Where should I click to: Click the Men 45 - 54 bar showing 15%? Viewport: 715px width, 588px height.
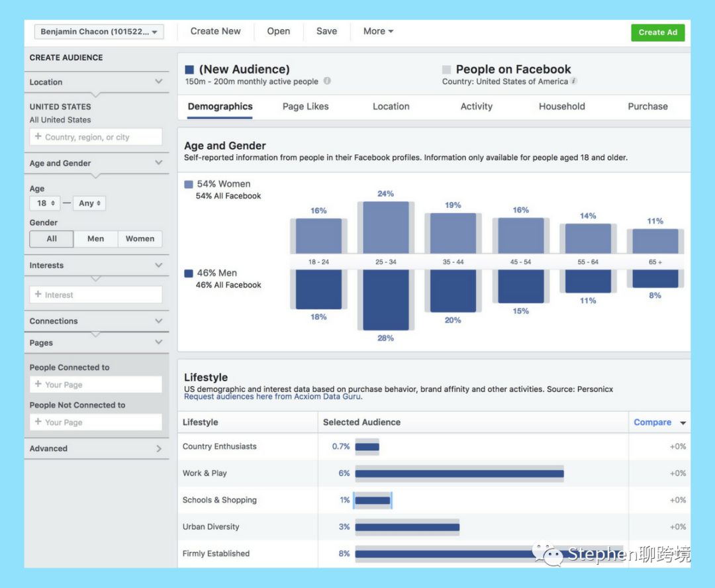coord(520,287)
